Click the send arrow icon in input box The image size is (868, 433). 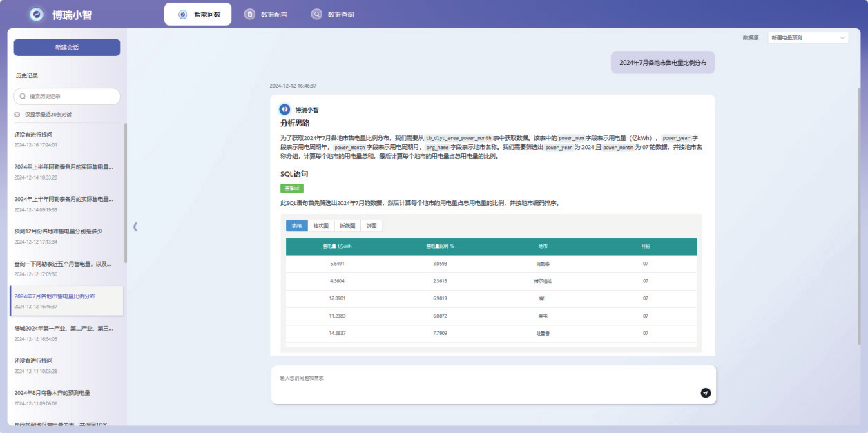[x=705, y=393]
